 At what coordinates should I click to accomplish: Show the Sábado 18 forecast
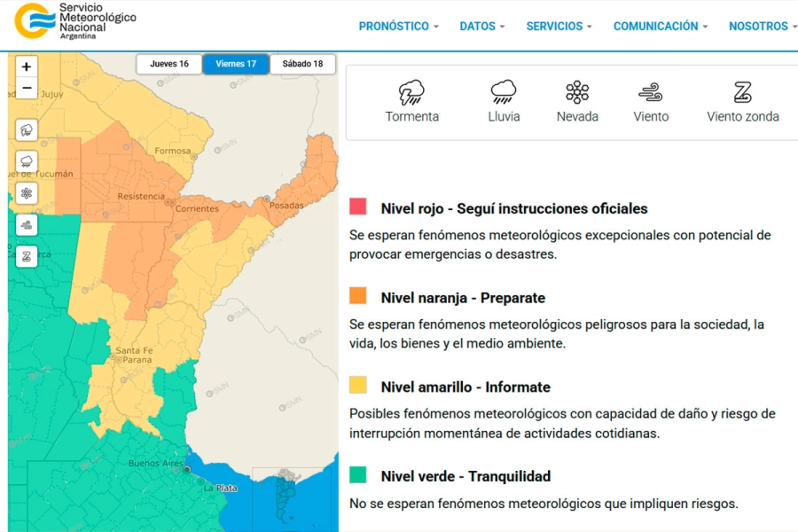[x=302, y=64]
